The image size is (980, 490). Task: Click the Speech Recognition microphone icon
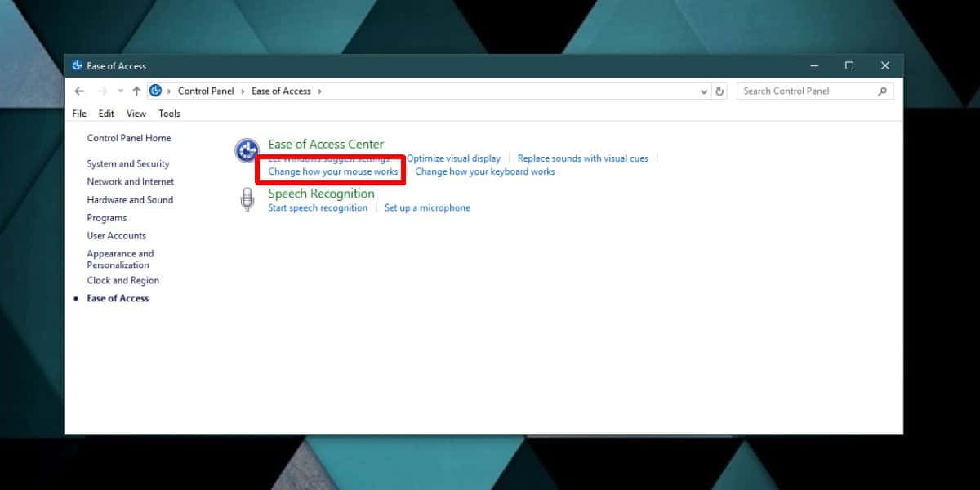[x=247, y=200]
